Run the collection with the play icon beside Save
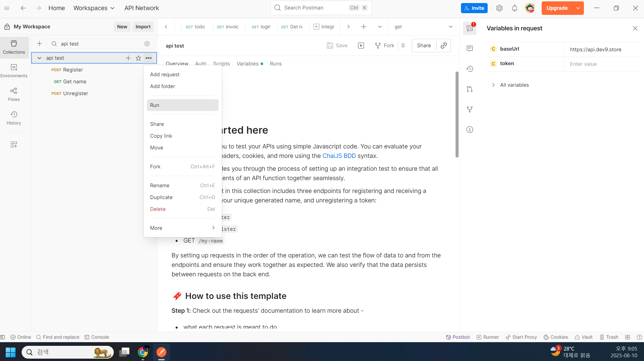 (361, 46)
